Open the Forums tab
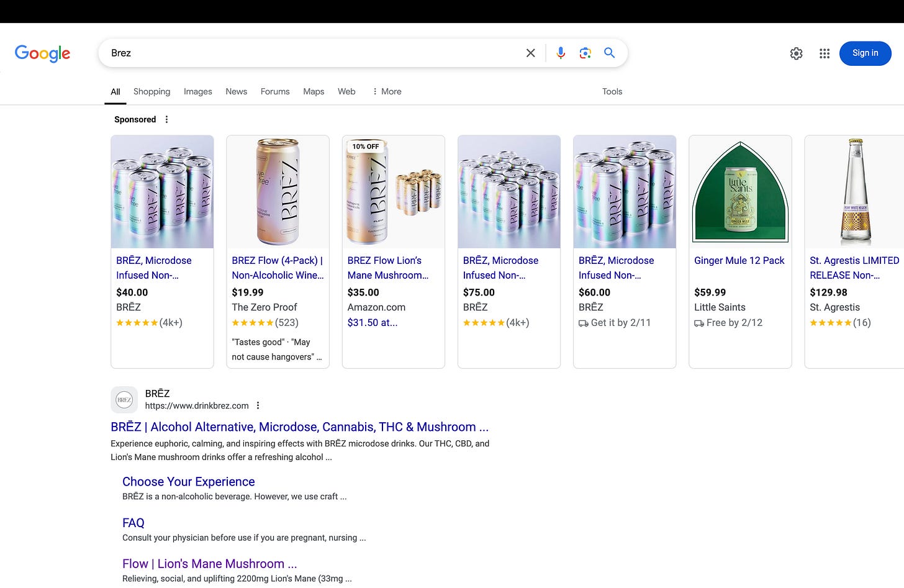The height and width of the screenshot is (588, 904). [x=275, y=91]
